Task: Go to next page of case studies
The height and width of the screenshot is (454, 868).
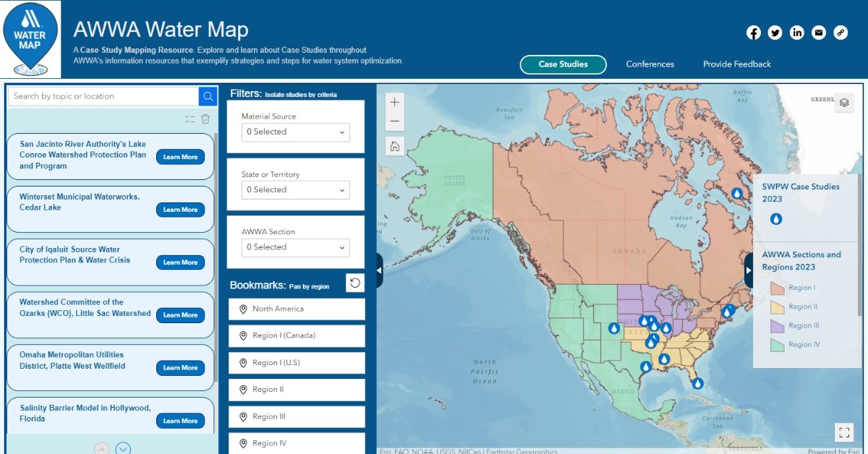Action: [123, 449]
